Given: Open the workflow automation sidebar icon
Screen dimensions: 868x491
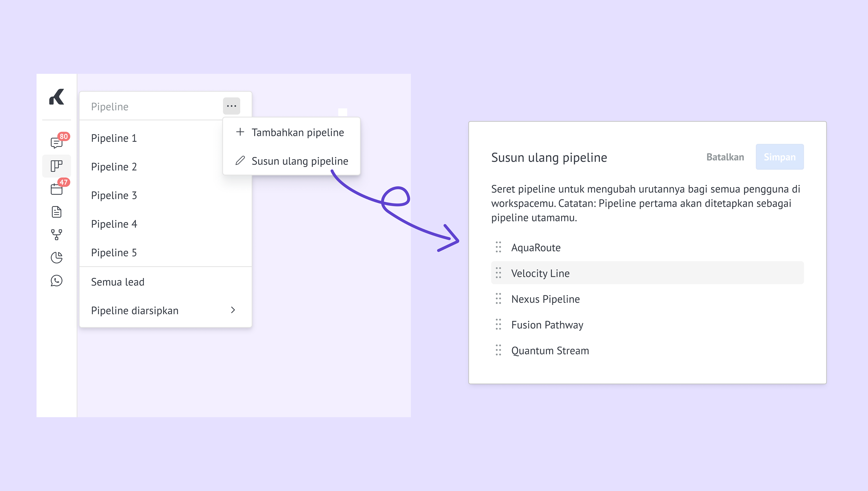Looking at the screenshot, I should [57, 234].
